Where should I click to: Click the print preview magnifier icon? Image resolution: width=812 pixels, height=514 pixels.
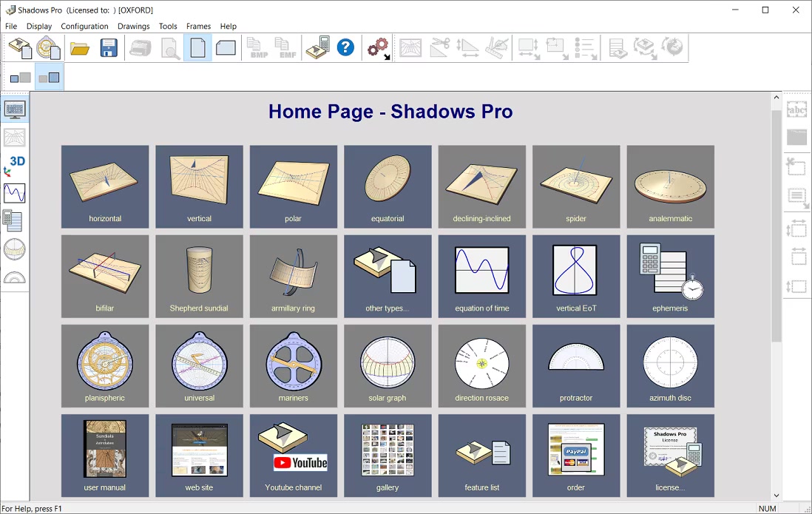point(169,47)
